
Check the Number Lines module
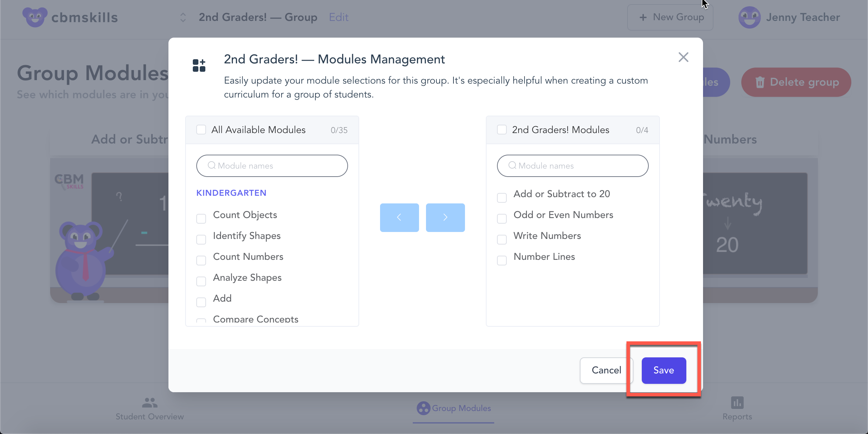[502, 260]
